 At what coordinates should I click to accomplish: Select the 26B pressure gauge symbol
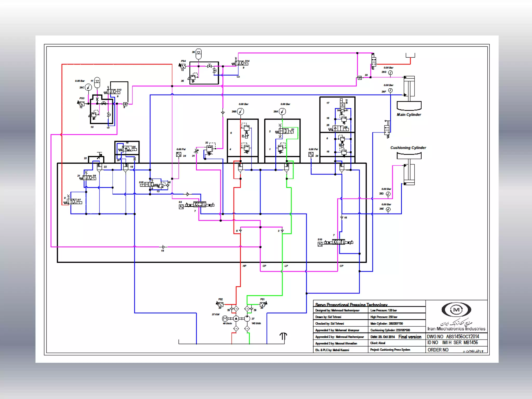241,112
